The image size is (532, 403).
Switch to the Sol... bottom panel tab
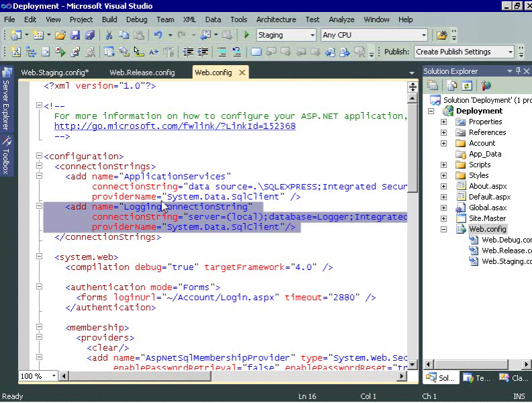point(441,378)
